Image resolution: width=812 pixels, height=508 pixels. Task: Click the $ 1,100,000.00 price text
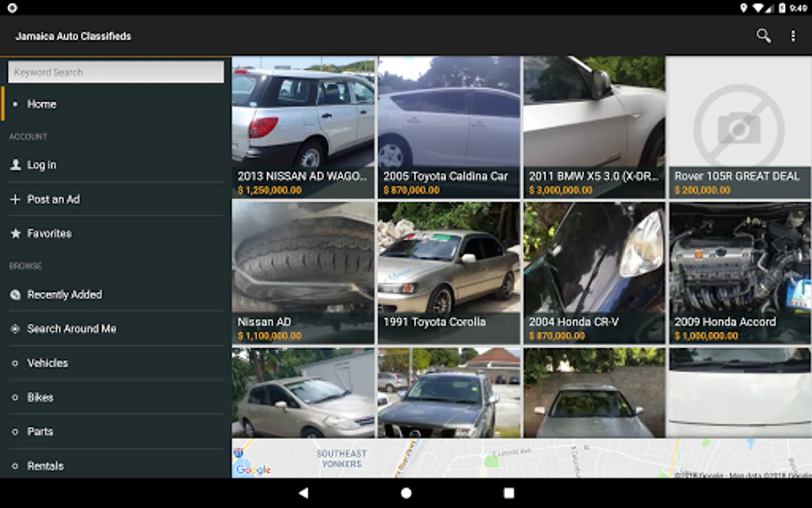pos(270,336)
